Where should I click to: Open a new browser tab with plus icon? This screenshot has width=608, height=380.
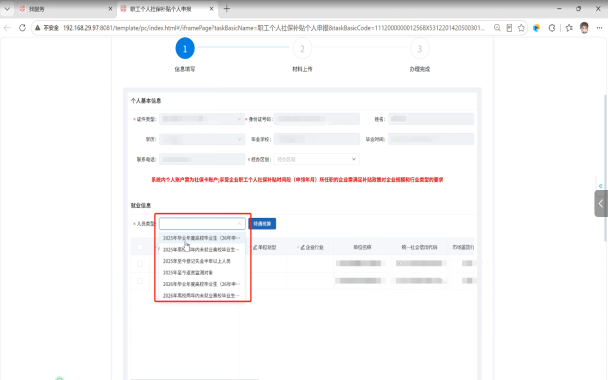[x=227, y=9]
